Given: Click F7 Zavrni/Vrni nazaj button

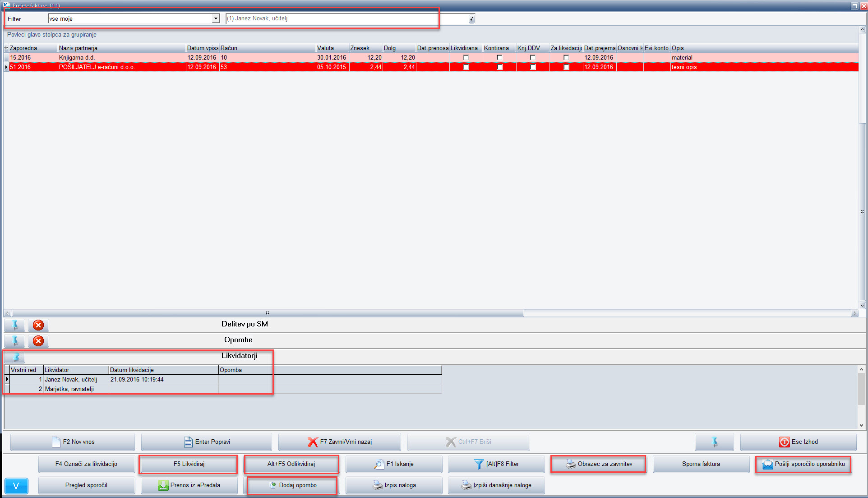Looking at the screenshot, I should pyautogui.click(x=339, y=442).
